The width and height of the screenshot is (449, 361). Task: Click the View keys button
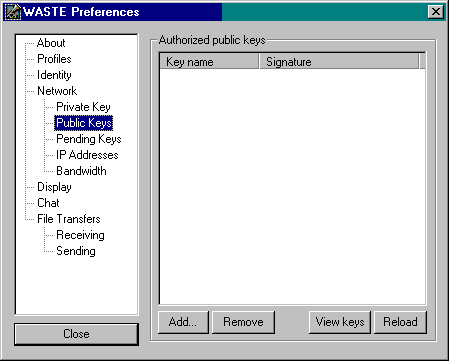tap(340, 322)
